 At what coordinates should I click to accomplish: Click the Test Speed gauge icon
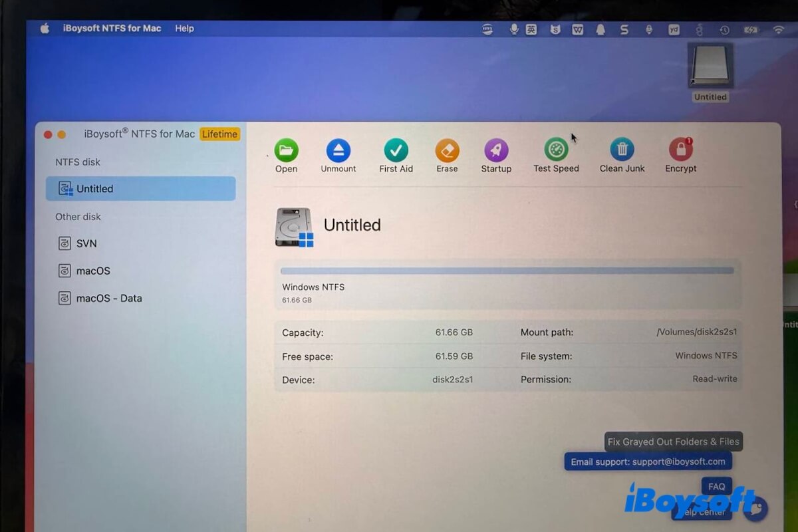[x=556, y=150]
